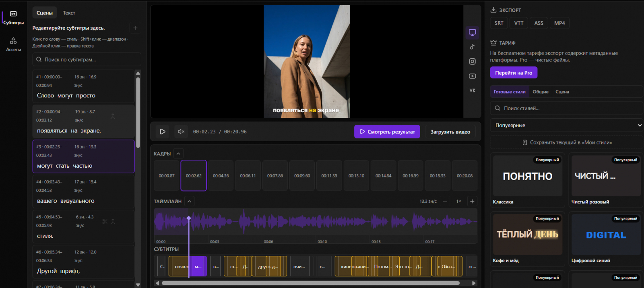Open the Готовые стили tab
644x288 pixels.
pyautogui.click(x=510, y=92)
